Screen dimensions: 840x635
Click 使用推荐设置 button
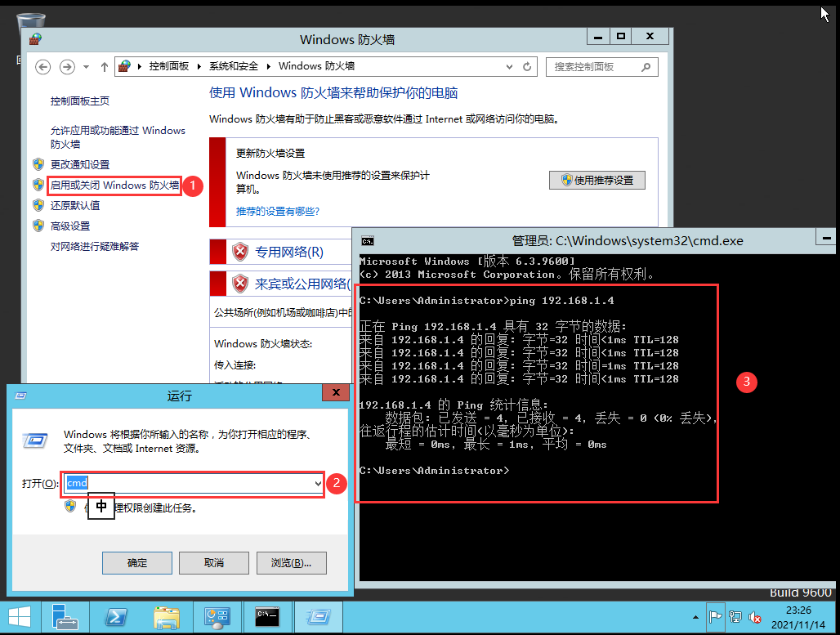pos(597,180)
